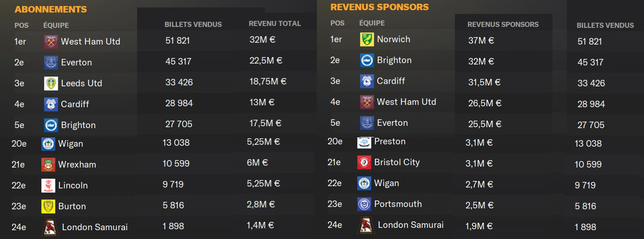644x239 pixels.
Task: Click the Lincoln club badge
Action: 48,185
